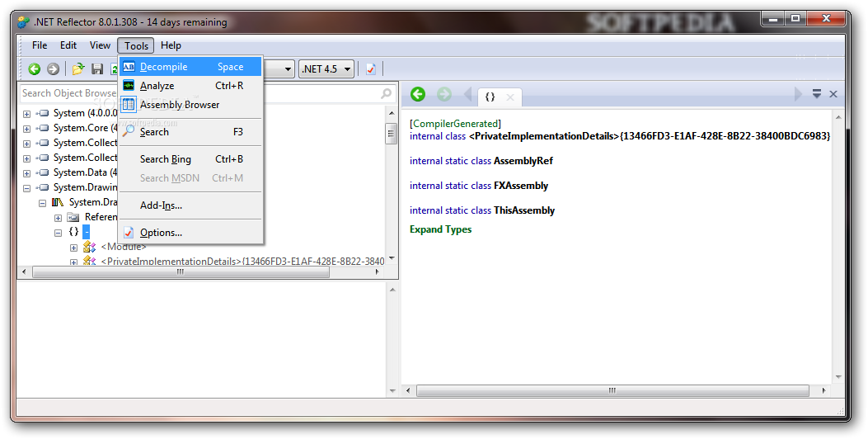868x439 pixels.
Task: Choose Assembly Browser from Tools menu
Action: (x=191, y=104)
